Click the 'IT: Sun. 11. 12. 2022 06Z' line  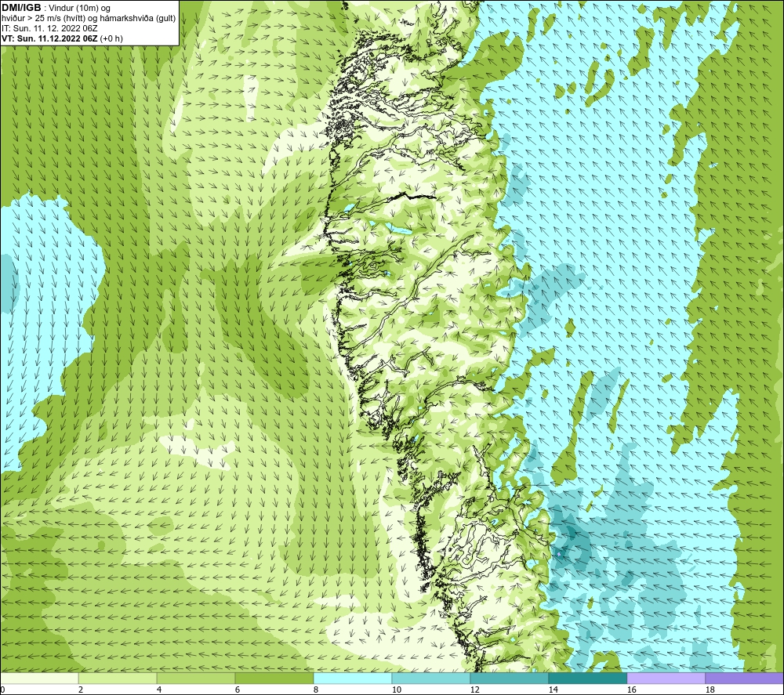point(49,28)
